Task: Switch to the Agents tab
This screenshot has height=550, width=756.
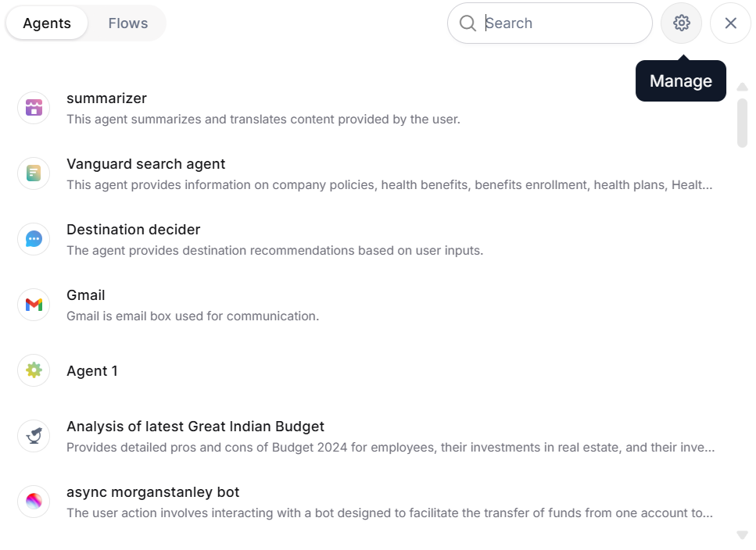Action: (47, 23)
